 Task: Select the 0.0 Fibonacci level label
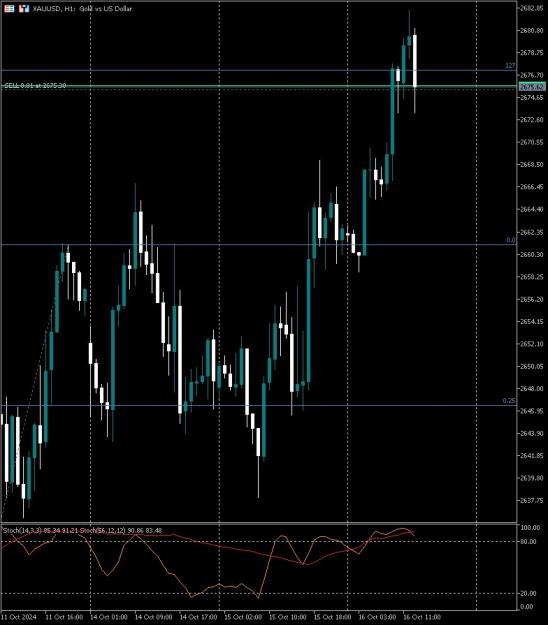511,240
